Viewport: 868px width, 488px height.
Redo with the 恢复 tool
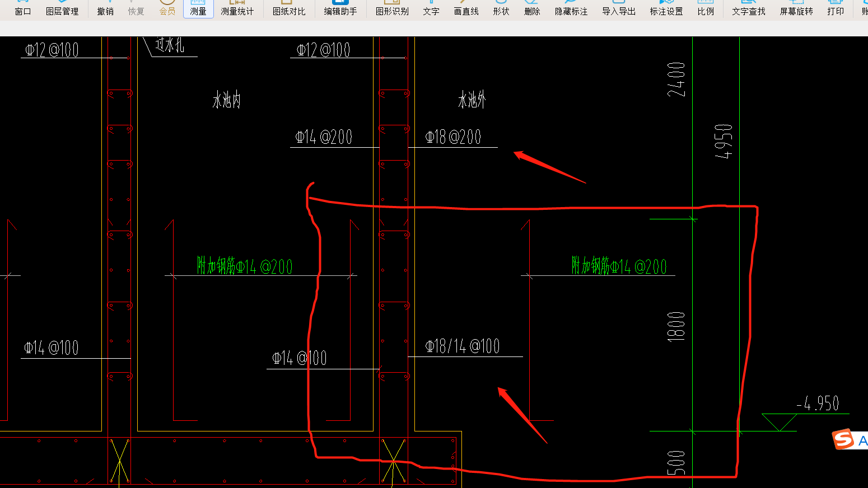(x=136, y=8)
